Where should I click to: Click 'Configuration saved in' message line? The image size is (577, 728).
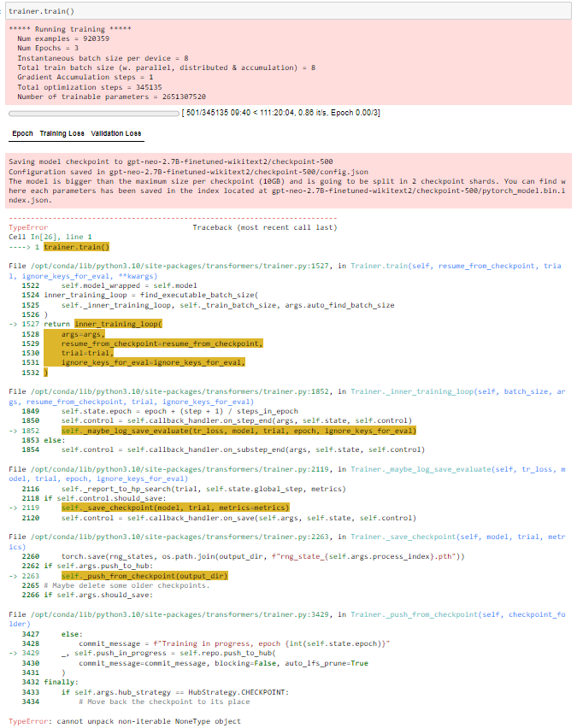click(188, 172)
